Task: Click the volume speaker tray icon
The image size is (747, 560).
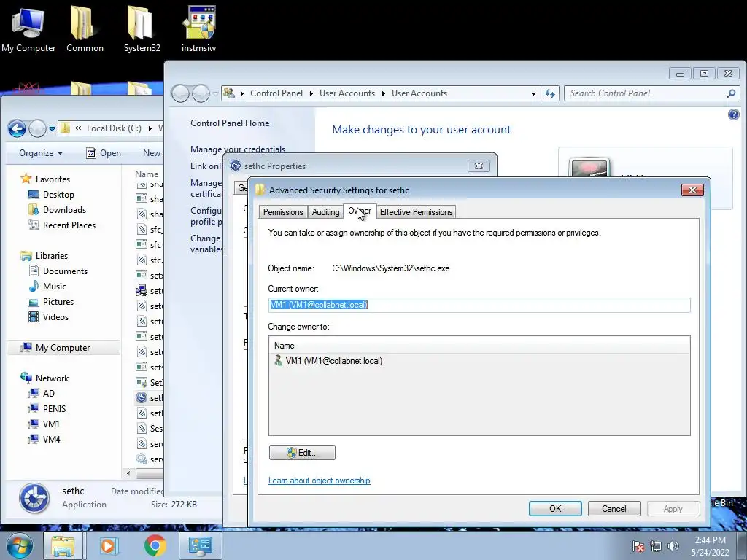Action: pyautogui.click(x=673, y=546)
